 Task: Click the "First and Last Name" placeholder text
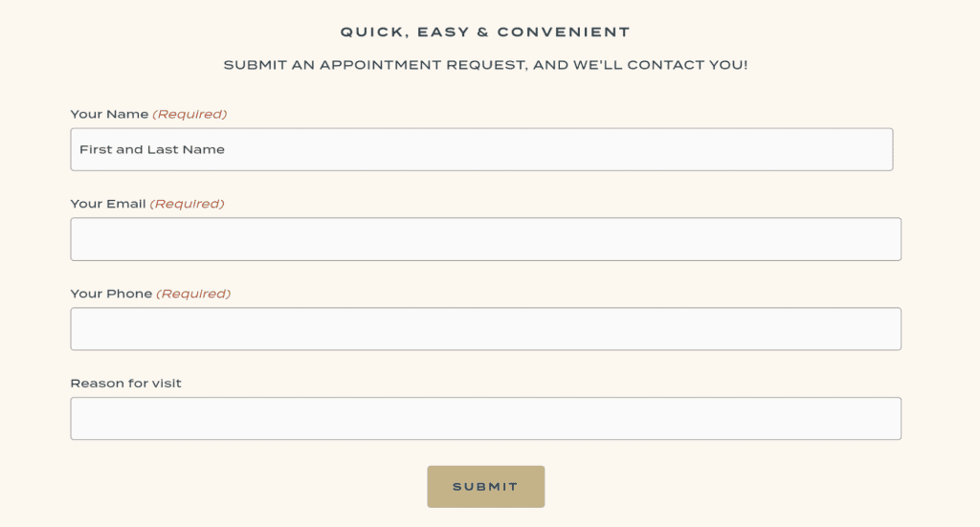tap(152, 150)
